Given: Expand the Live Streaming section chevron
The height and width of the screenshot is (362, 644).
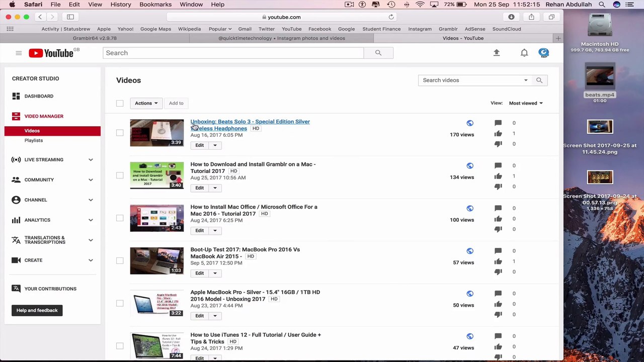Looking at the screenshot, I should pyautogui.click(x=91, y=160).
